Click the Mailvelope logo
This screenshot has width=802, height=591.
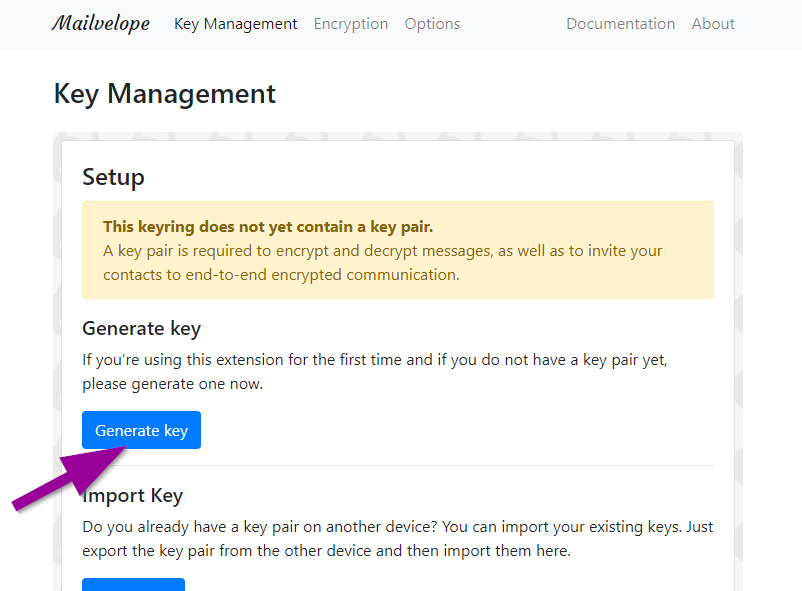[100, 23]
